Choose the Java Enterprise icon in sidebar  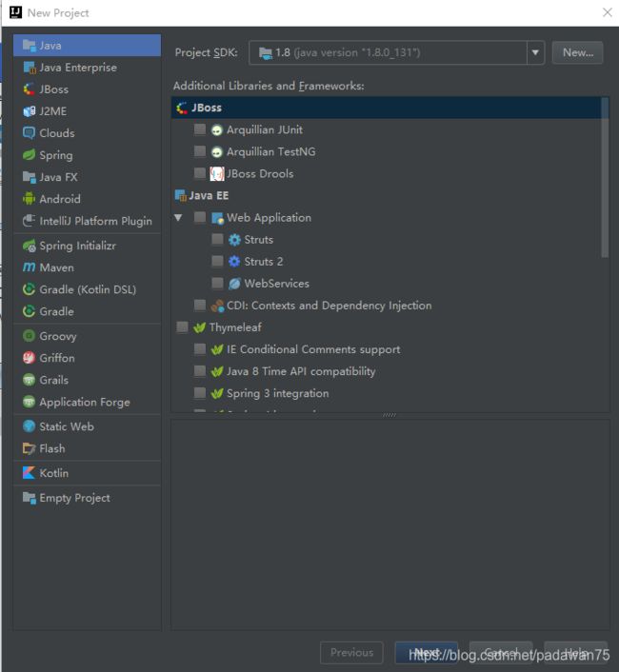[x=30, y=68]
